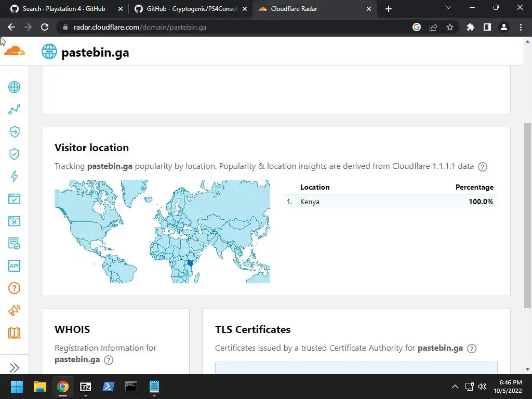Open File Explorer from the taskbar
532x399 pixels.
coord(39,387)
